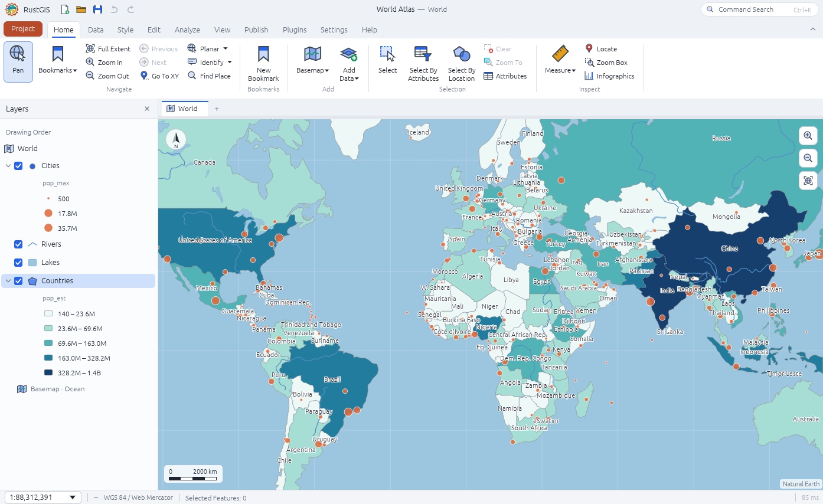Screen dimensions: 823x504
Task: Open Infographics
Action: click(x=609, y=76)
